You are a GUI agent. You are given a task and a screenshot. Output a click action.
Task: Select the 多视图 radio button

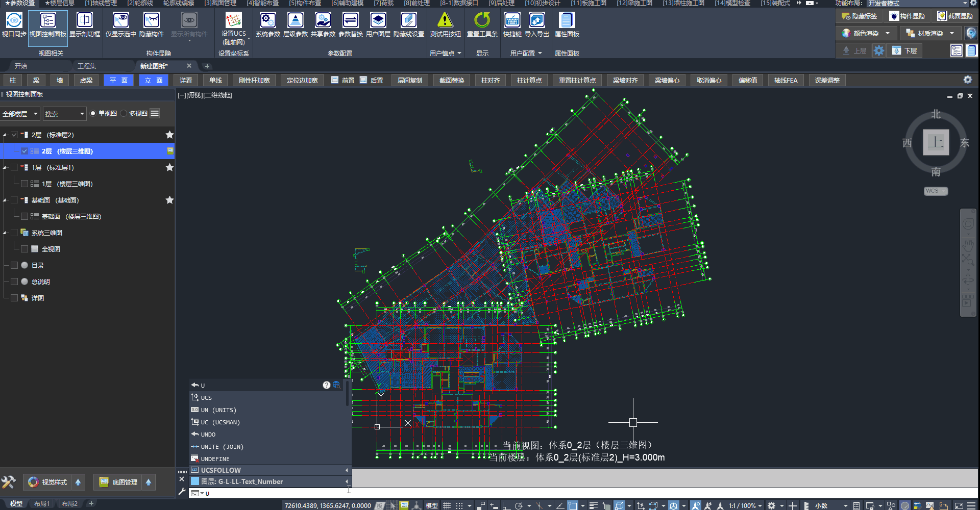124,113
